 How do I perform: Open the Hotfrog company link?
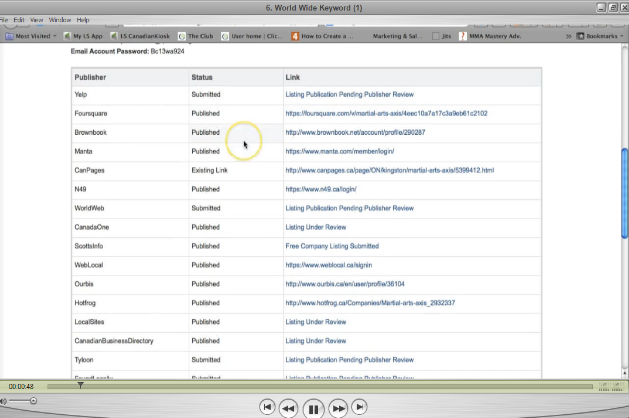[370, 303]
